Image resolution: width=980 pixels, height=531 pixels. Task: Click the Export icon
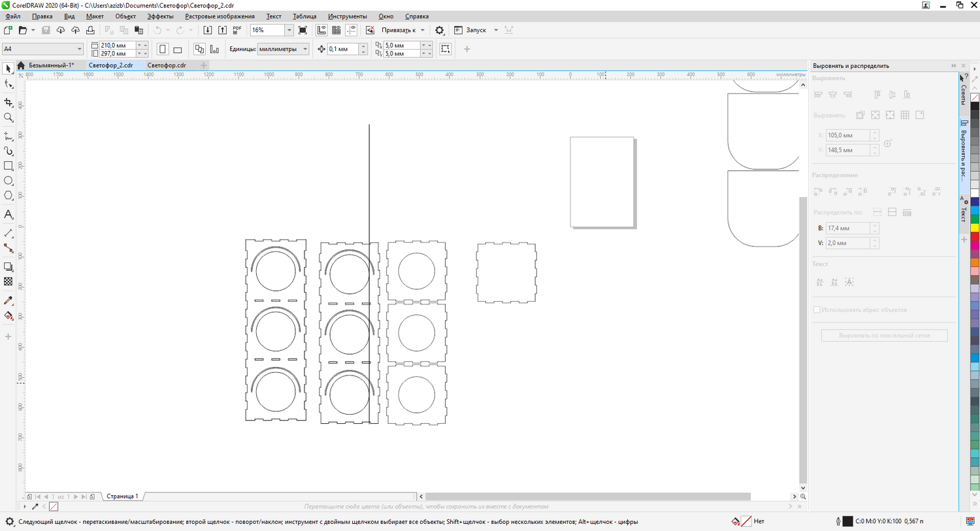point(223,30)
